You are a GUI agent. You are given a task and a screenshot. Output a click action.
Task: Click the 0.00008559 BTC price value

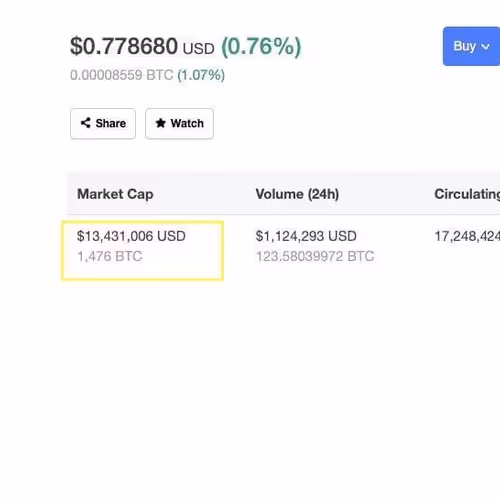122,75
